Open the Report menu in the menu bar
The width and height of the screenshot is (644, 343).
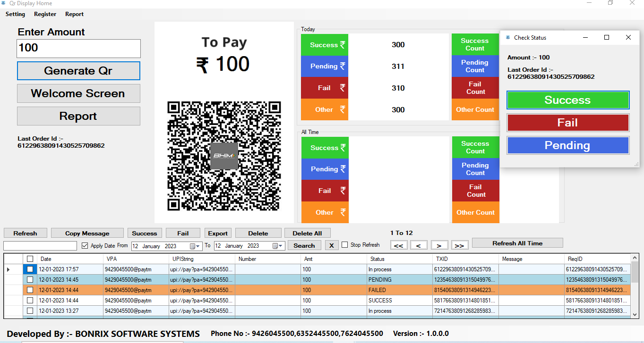[74, 14]
